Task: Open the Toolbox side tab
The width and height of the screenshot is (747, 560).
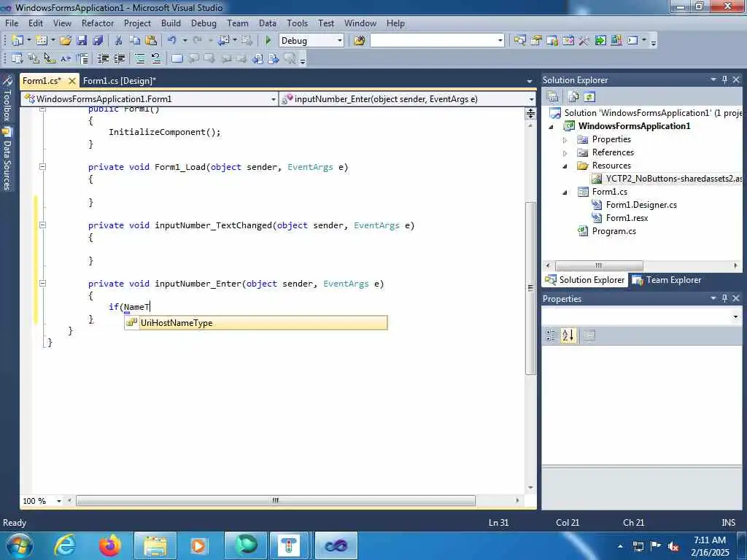Action: 7,98
